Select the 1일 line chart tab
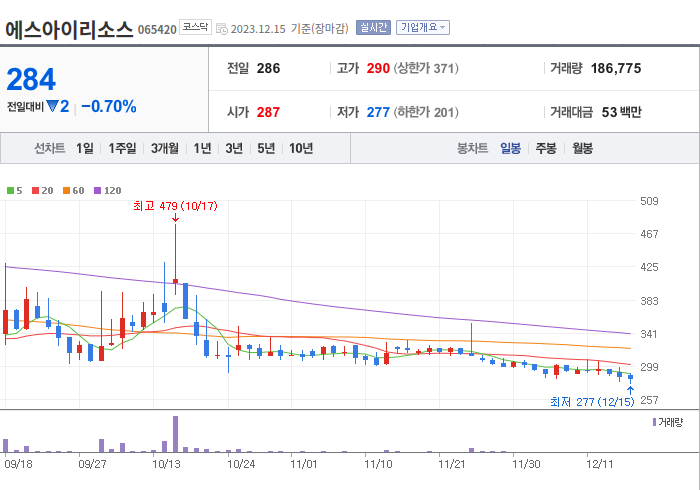 (85, 148)
